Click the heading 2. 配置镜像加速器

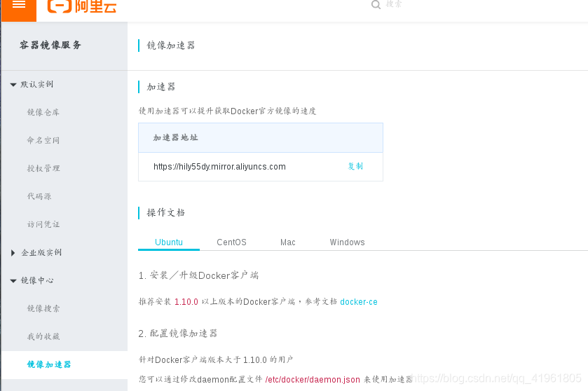point(178,334)
